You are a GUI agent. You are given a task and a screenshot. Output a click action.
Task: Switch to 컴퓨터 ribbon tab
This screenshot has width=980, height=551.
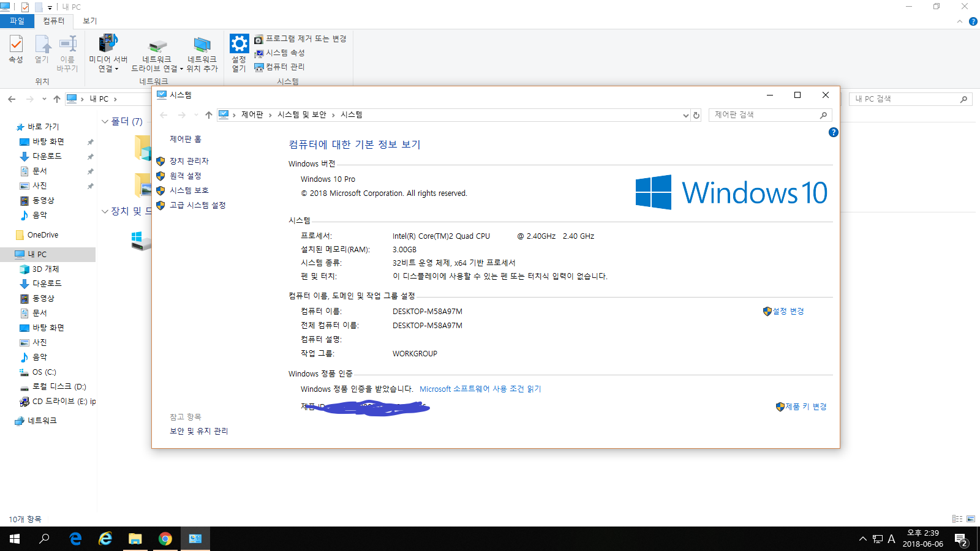pos(54,21)
